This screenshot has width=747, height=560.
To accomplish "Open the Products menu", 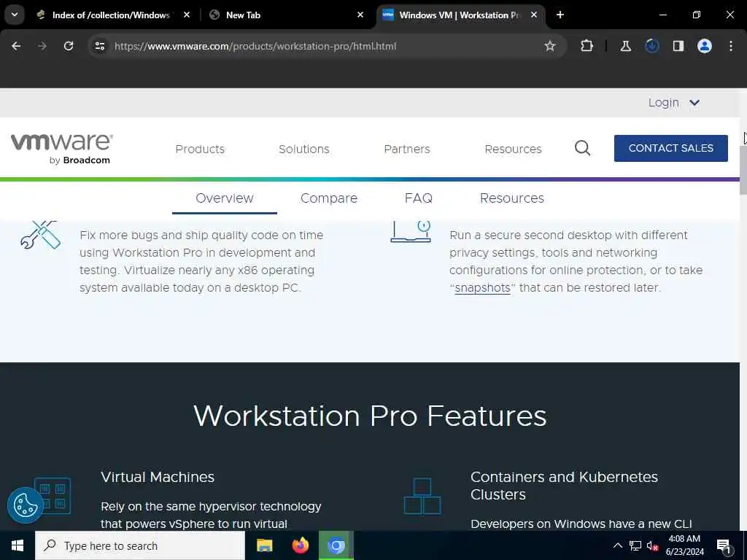I will click(x=200, y=149).
